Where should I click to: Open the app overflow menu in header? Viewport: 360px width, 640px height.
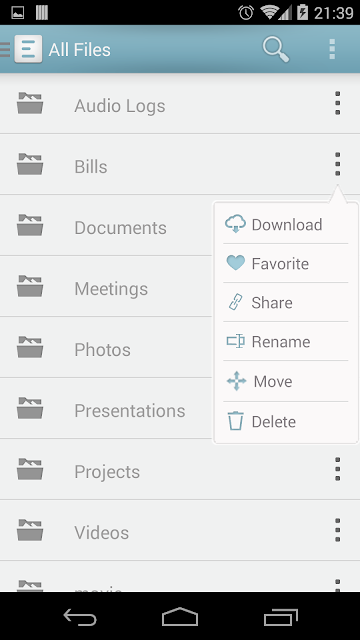(332, 49)
